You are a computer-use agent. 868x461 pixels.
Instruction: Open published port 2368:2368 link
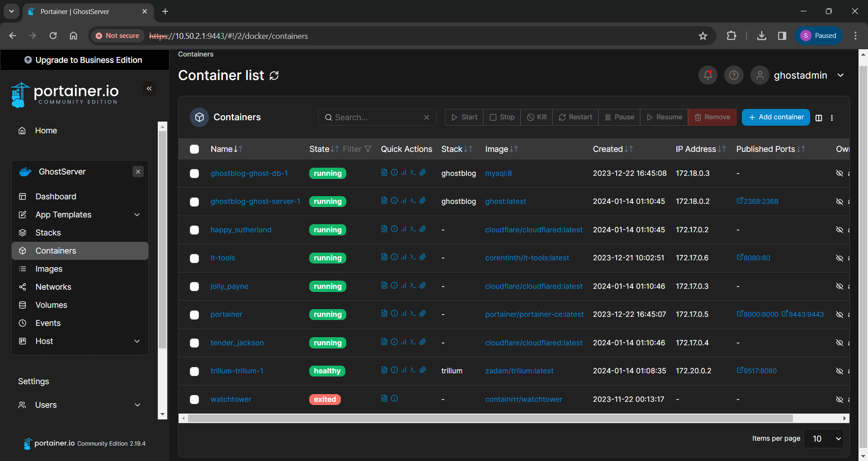[758, 202]
